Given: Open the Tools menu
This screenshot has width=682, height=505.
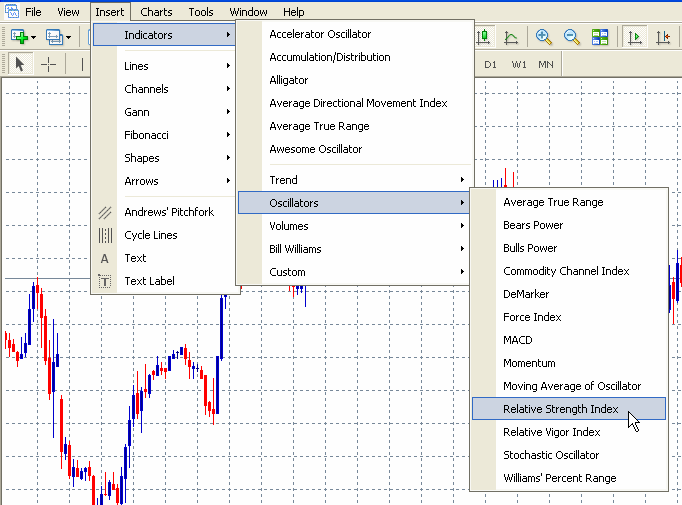Looking at the screenshot, I should tap(201, 12).
